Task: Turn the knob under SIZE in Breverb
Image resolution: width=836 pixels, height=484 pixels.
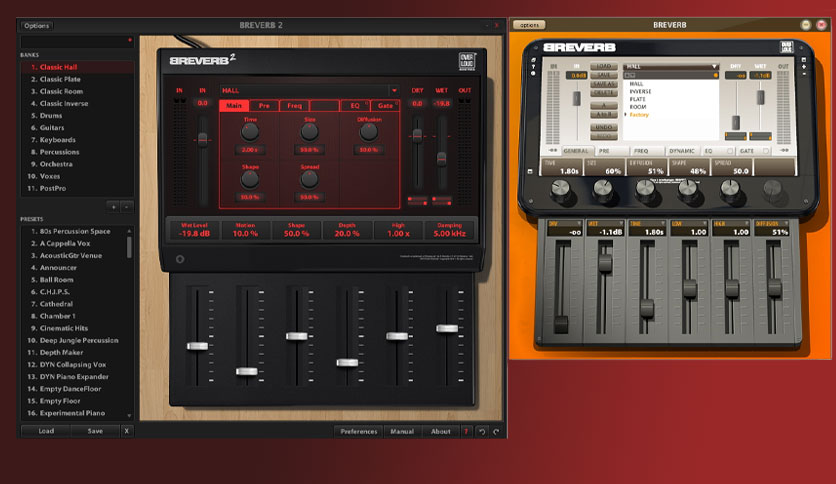Action: click(603, 188)
